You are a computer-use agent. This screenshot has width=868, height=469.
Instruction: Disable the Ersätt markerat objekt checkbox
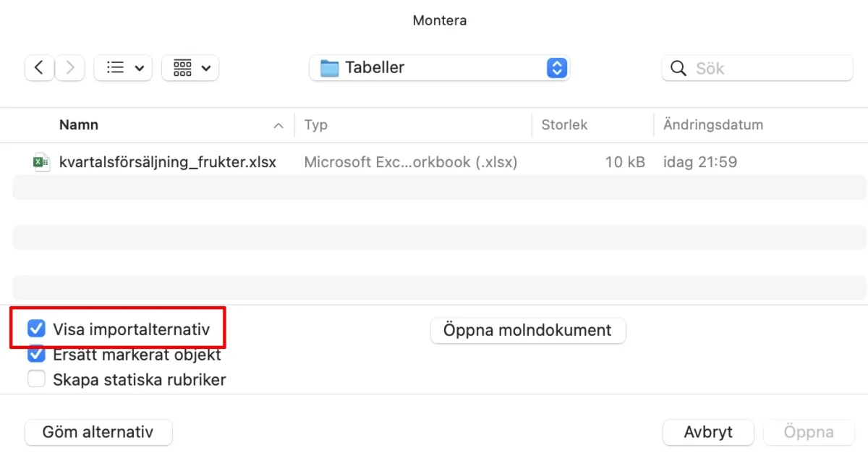[36, 355]
